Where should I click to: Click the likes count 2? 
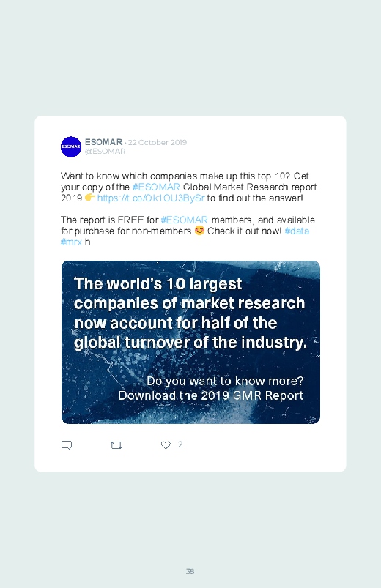(x=180, y=444)
